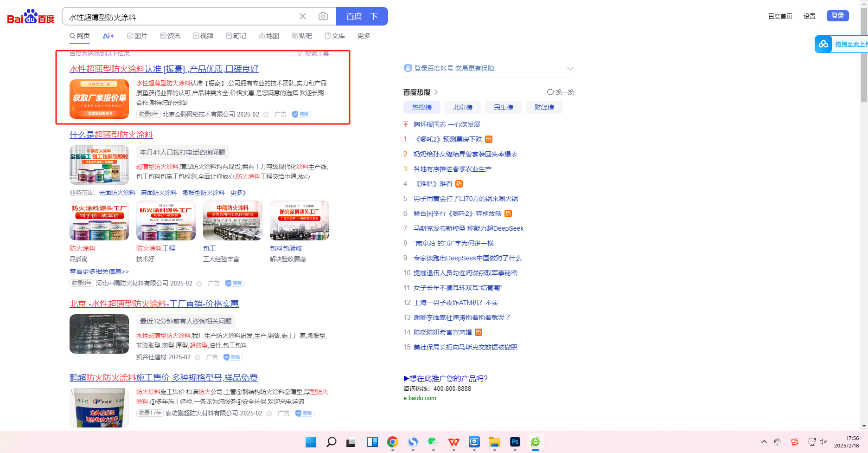Switch to the 地图 search tab
868x453 pixels.
click(x=269, y=36)
